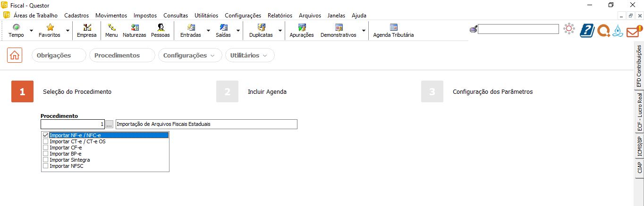Expand the Duplicatas dropdown arrow

pyautogui.click(x=280, y=31)
